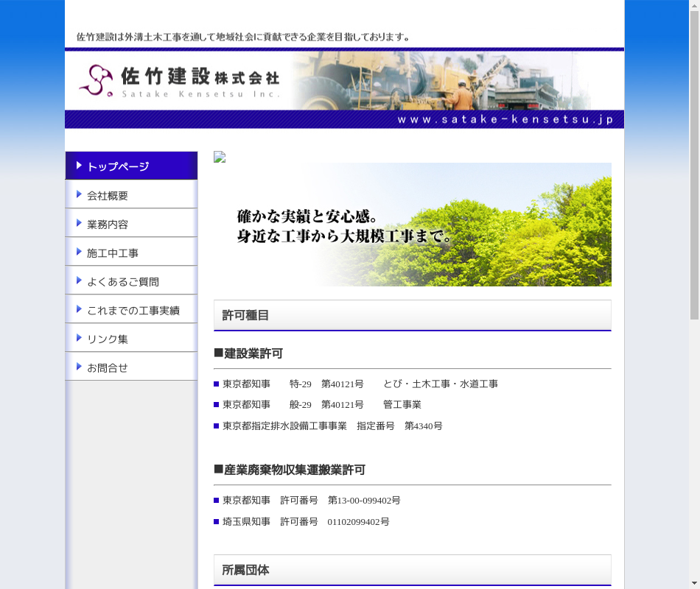Click arrow icon beside 業務内容
Screen dimensions: 700x589
79,224
